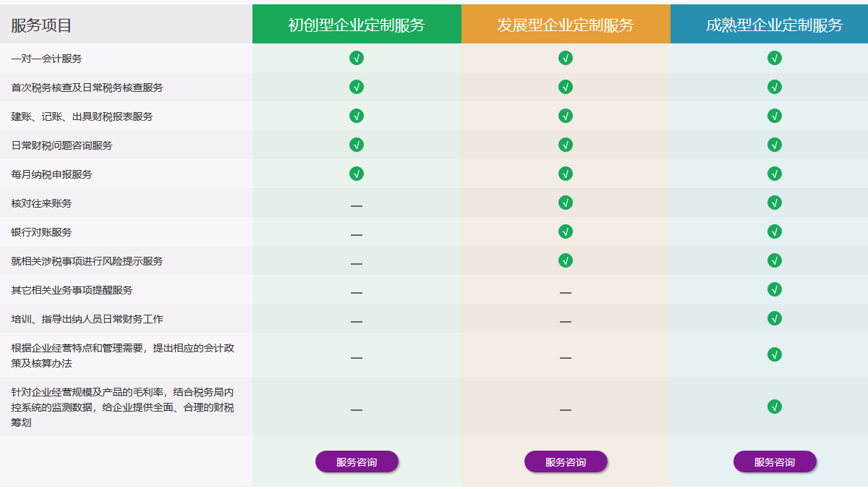Click 成熟型 checkmark for 培训、指导出纳人员日常财务工作
The width and height of the screenshot is (868, 489).
(x=775, y=318)
